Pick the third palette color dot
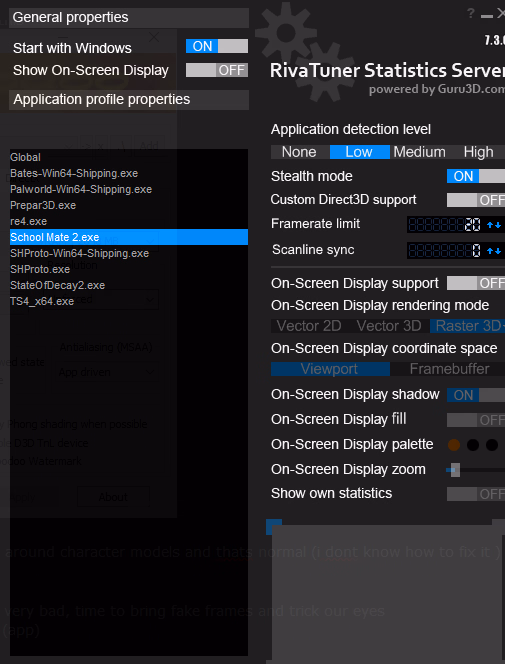The image size is (505, 664). (x=492, y=445)
